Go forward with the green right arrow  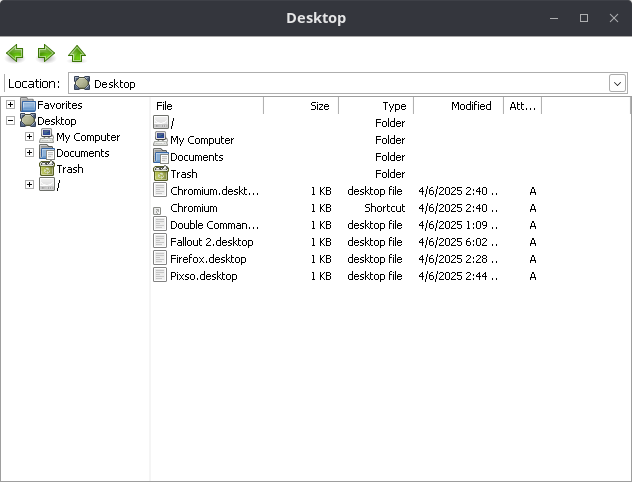pos(46,53)
